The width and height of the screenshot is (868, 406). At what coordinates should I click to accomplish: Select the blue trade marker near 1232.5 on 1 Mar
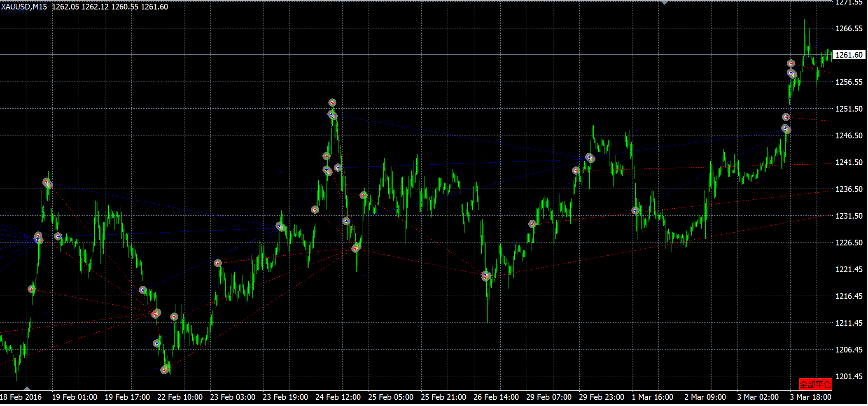(x=636, y=210)
